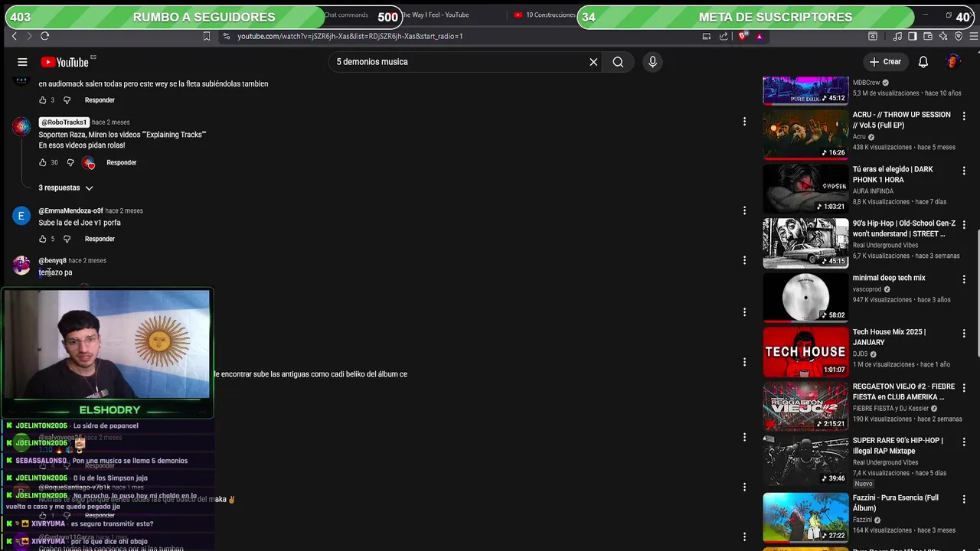Like the audiomack comment with 3 likes

click(43, 100)
